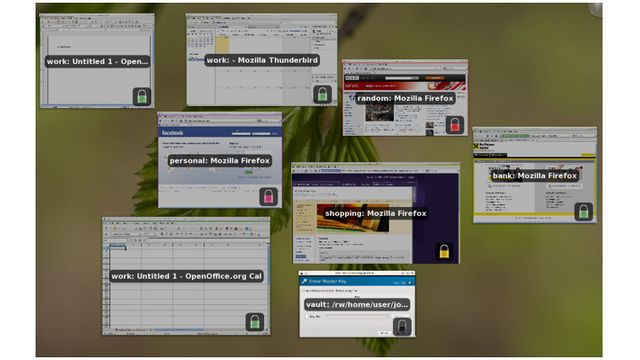Click the facebook logo in personal Firefox window
This screenshot has width=640, height=360.
tap(173, 133)
